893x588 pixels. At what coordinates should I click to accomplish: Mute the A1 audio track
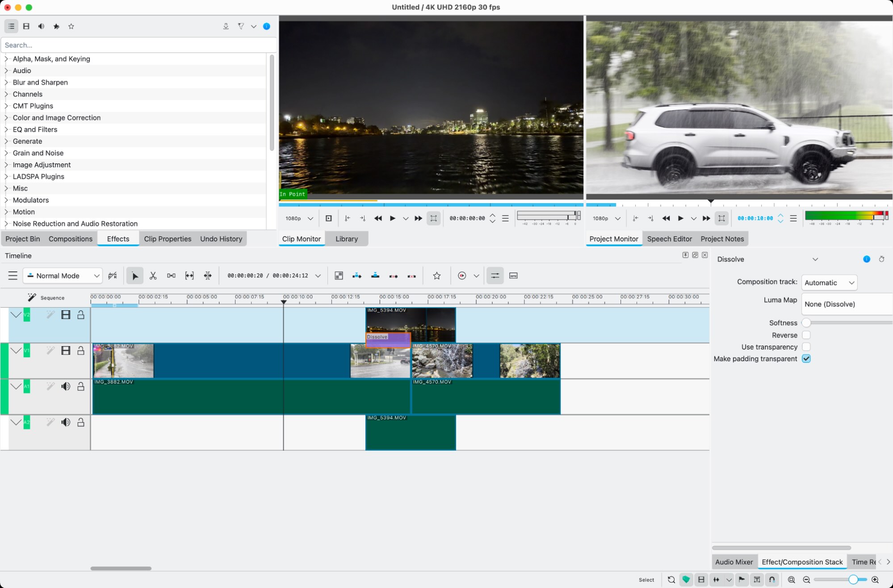coord(66,387)
